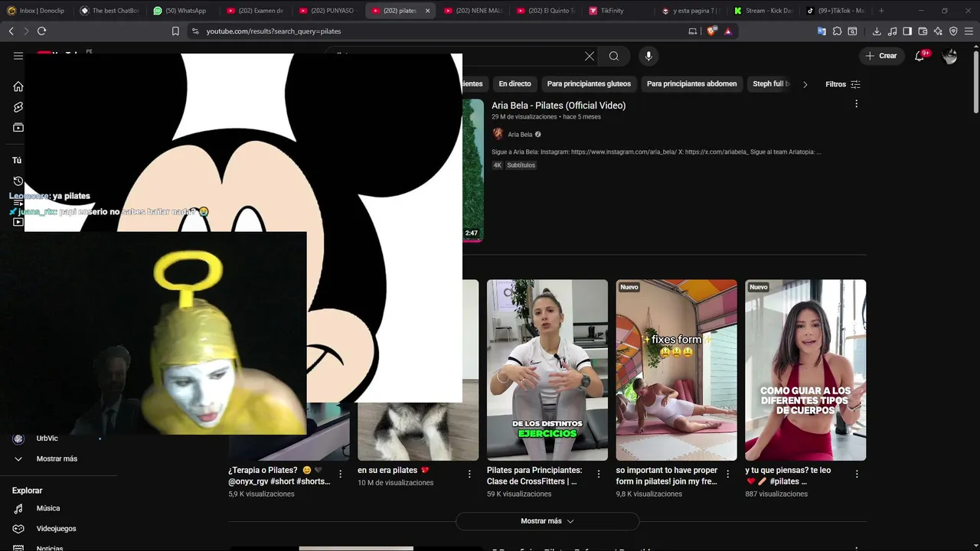Image resolution: width=980 pixels, height=551 pixels.
Task: Reload the current page
Action: coord(41,31)
